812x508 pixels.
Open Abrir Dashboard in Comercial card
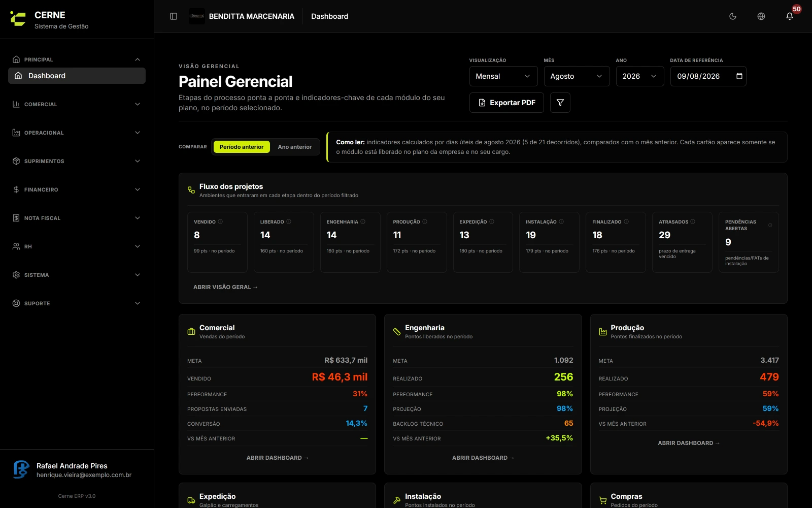[277, 458]
